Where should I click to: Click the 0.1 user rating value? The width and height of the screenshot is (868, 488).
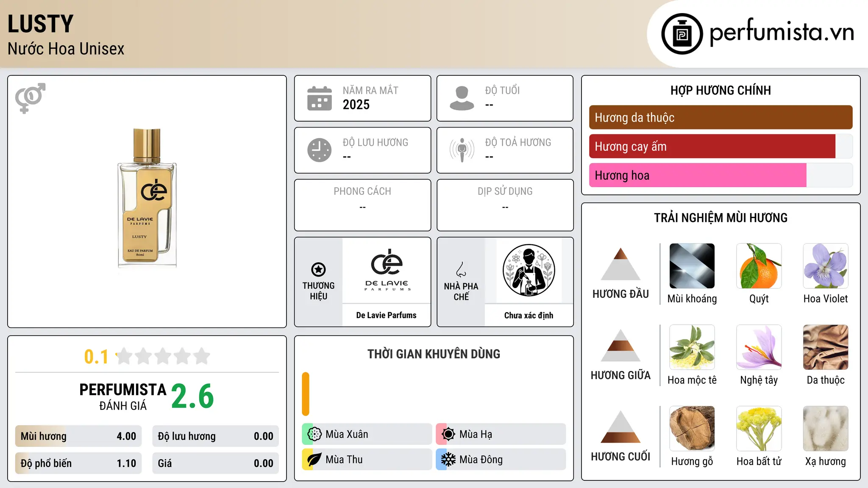click(96, 357)
